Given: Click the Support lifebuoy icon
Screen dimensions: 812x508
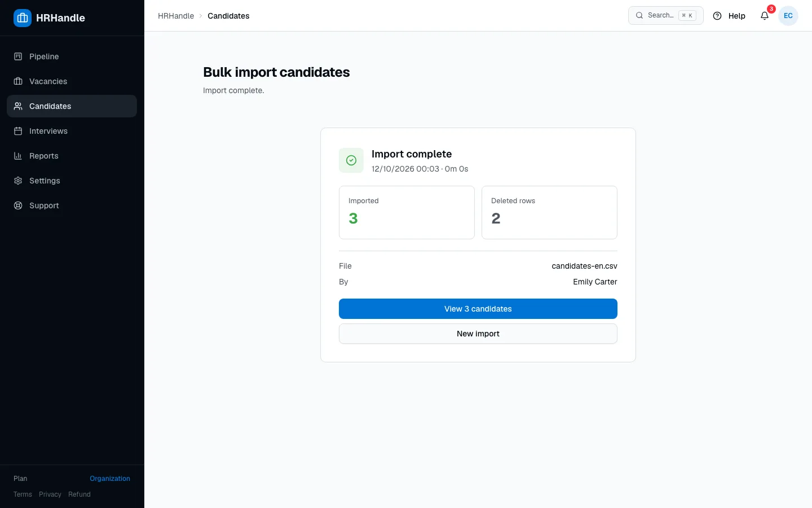Looking at the screenshot, I should pos(18,205).
